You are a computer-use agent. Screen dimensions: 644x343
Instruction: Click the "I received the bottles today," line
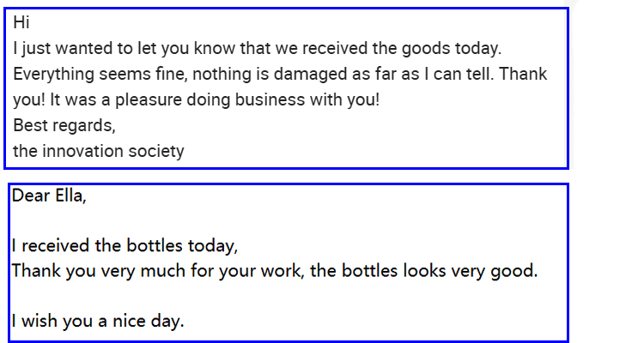[x=125, y=246]
